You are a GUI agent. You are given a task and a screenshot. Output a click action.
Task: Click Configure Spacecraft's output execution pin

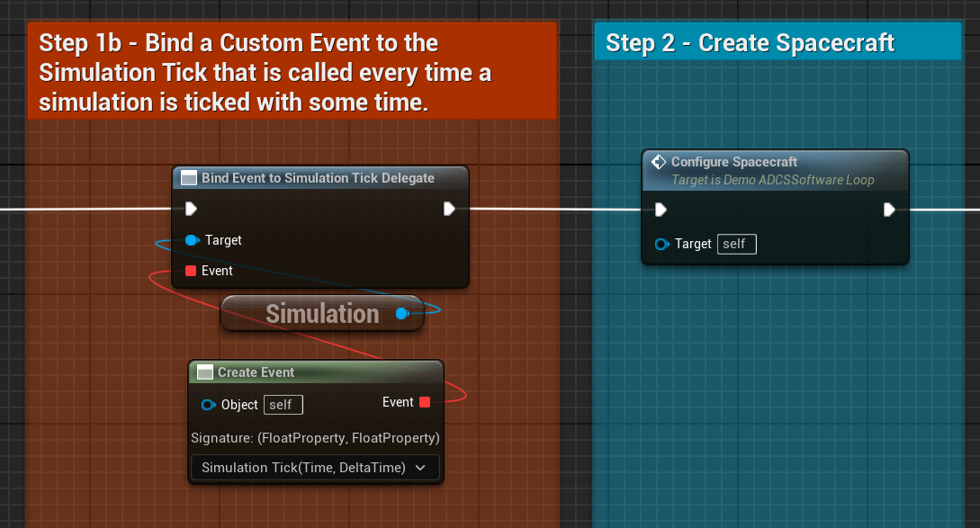(x=889, y=210)
